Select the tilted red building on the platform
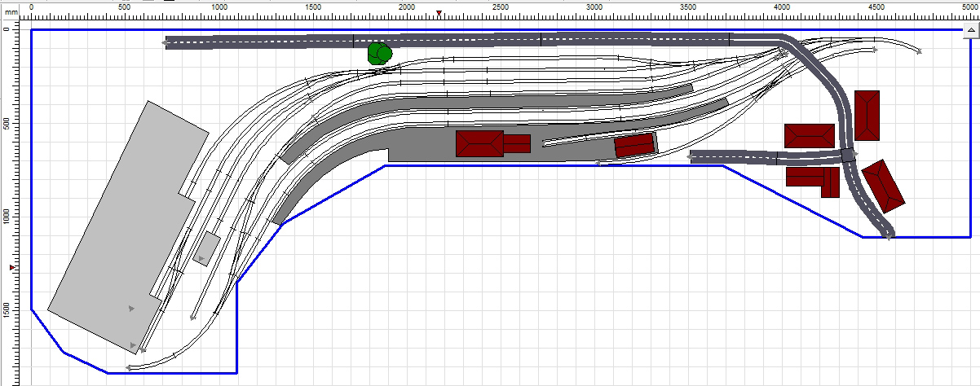This screenshot has width=980, height=386. coord(634,145)
